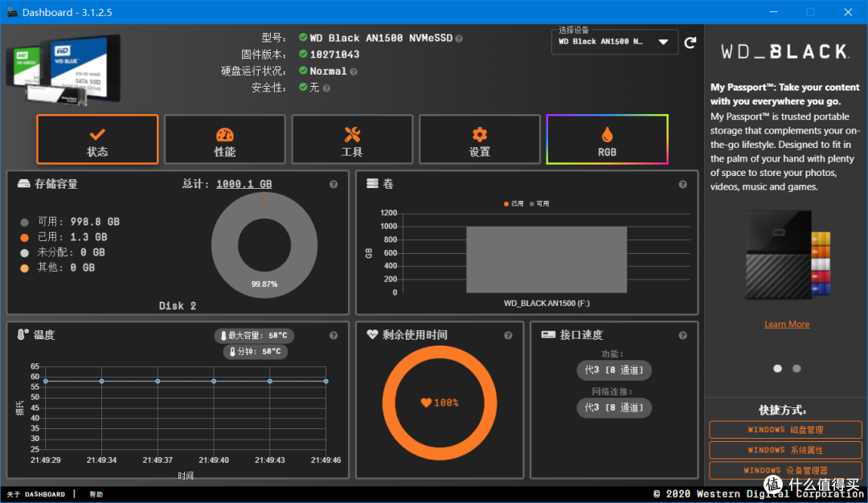Viewport: 868px width, 503px height.
Task: Click help icon next to 安全性 value
Action: (x=326, y=88)
